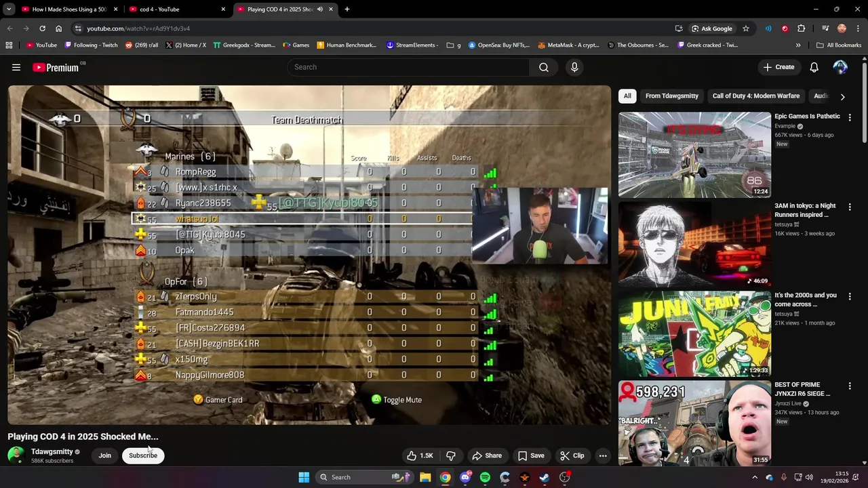Open Discord from the taskbar

(465, 477)
